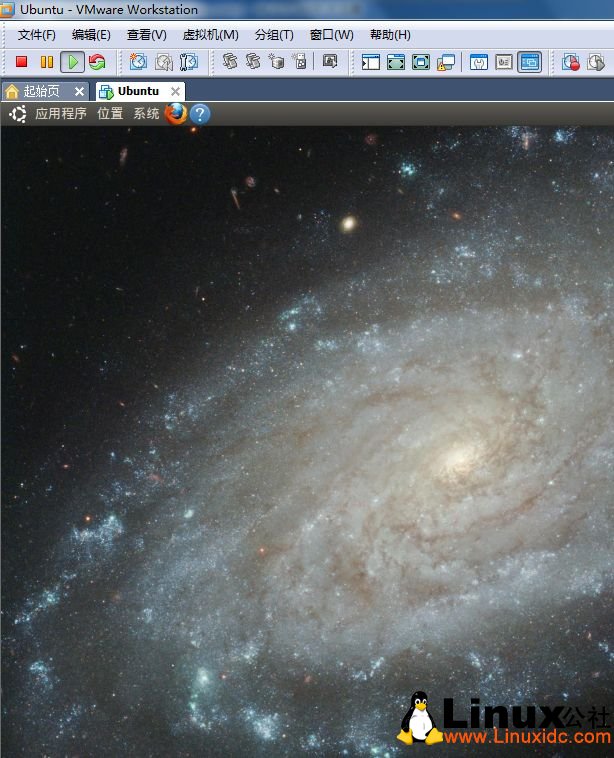This screenshot has width=614, height=758.
Task: Open the 位置 menu in Ubuntu panel
Action: point(110,114)
